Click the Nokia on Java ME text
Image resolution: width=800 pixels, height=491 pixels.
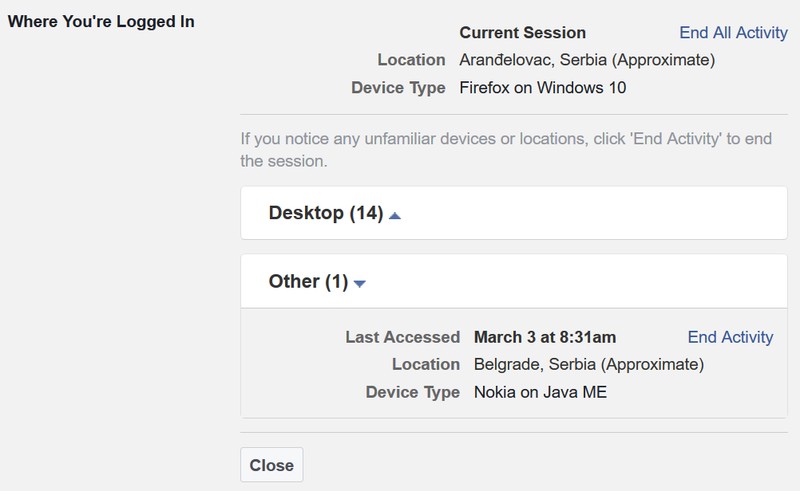540,392
